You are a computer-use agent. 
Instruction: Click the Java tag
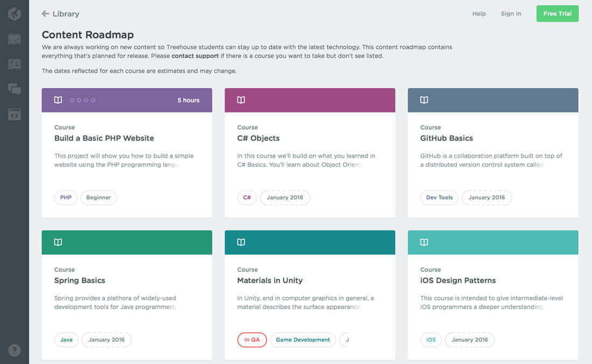click(66, 339)
